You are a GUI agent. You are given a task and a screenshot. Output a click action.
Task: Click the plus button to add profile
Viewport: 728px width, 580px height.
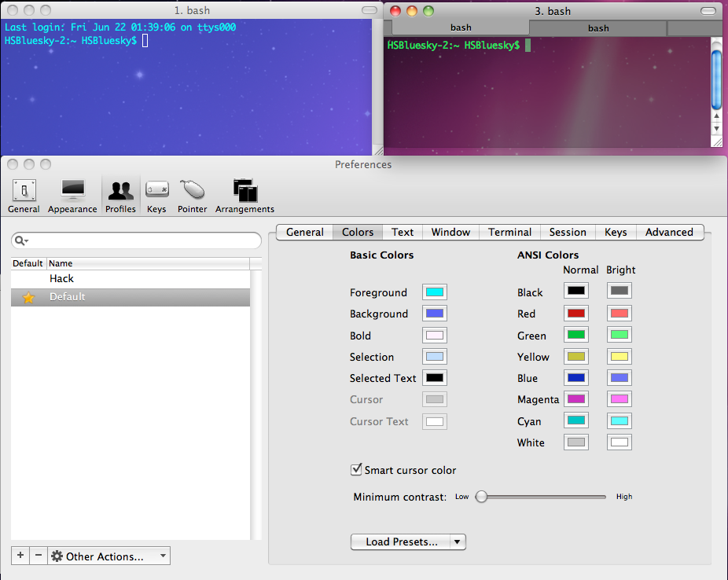pos(20,556)
